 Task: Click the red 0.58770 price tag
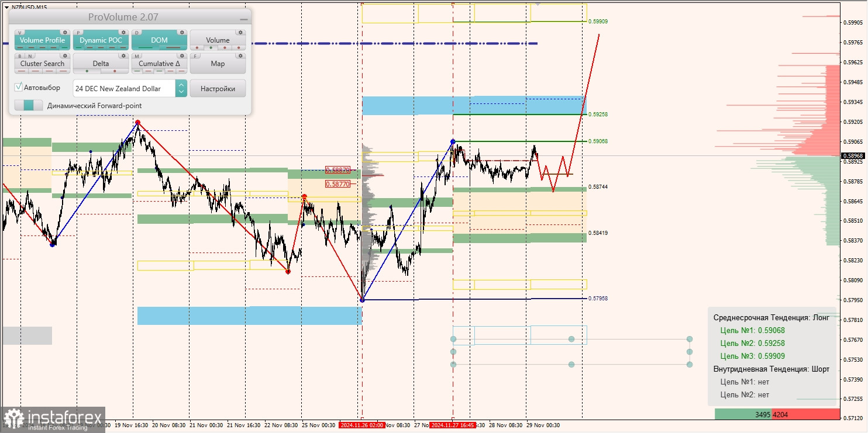(338, 183)
